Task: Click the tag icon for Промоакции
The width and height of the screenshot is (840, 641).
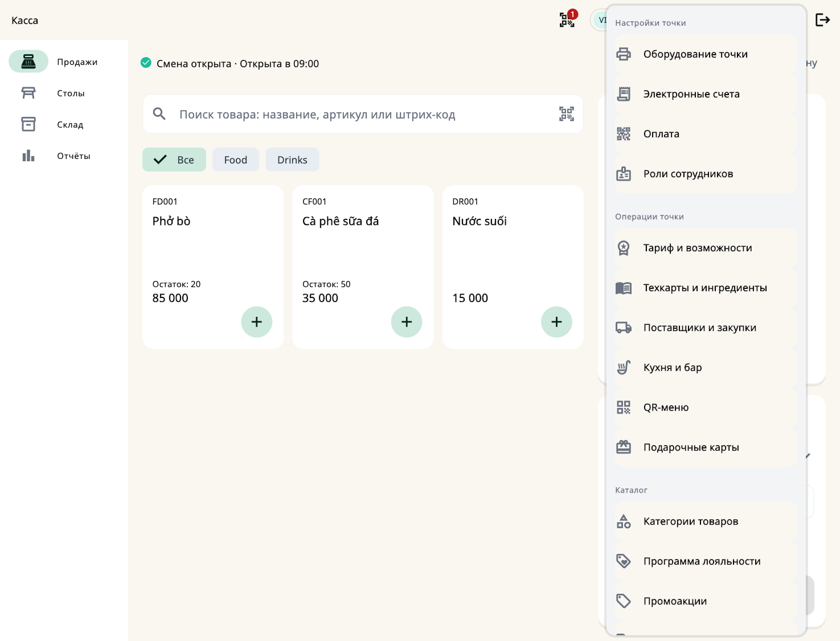Action: pos(624,601)
